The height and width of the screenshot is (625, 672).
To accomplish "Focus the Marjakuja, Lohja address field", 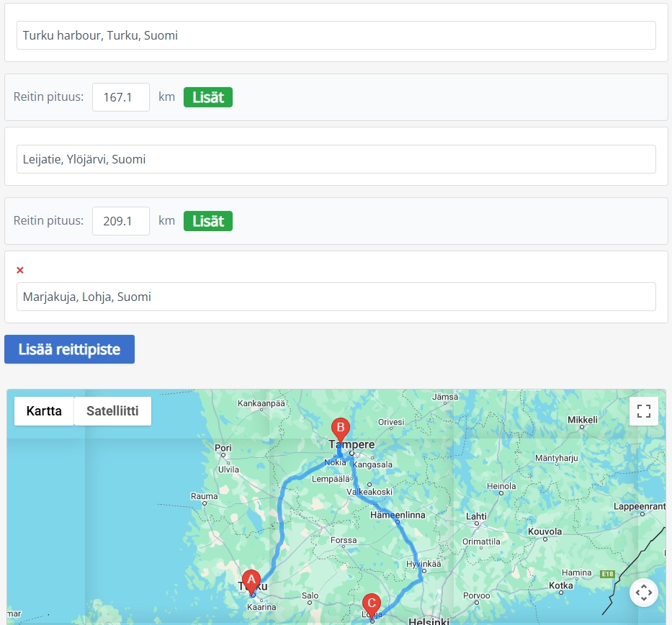I will click(336, 297).
